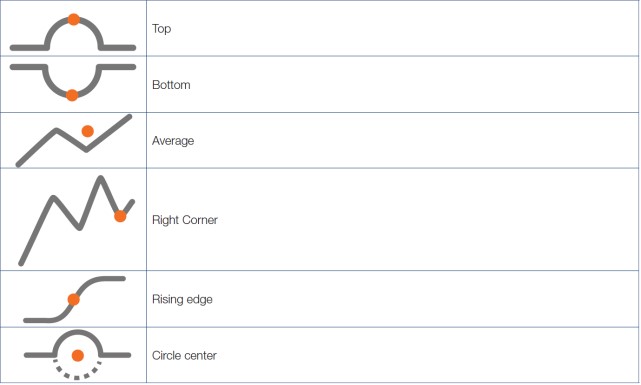Click the "Top" label

[x=161, y=29]
